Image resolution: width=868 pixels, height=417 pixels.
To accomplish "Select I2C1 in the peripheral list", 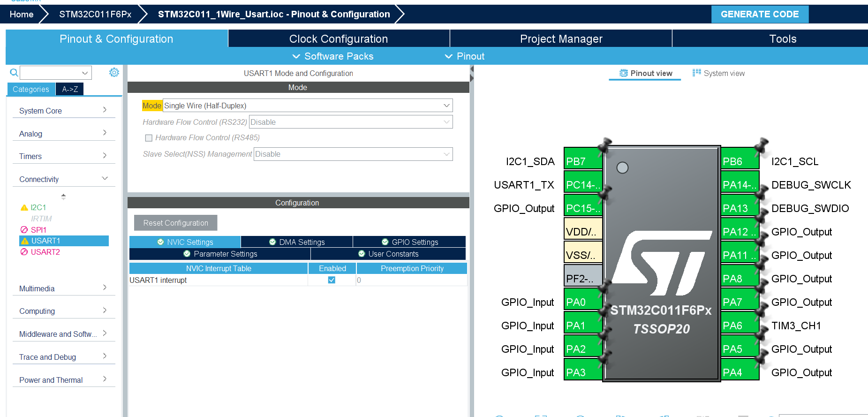I will point(38,207).
